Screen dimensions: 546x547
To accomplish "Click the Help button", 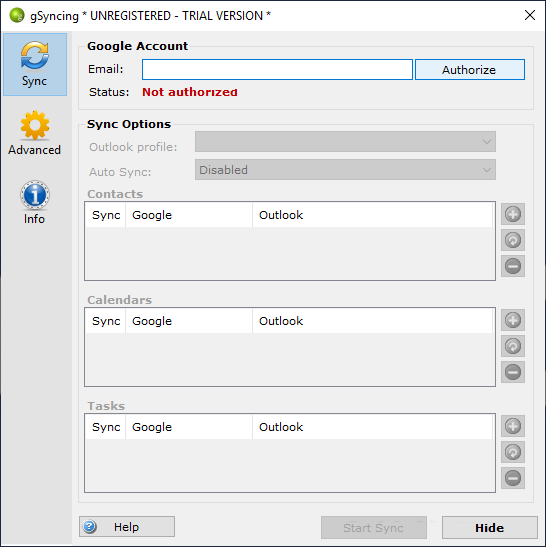I will 127,527.
